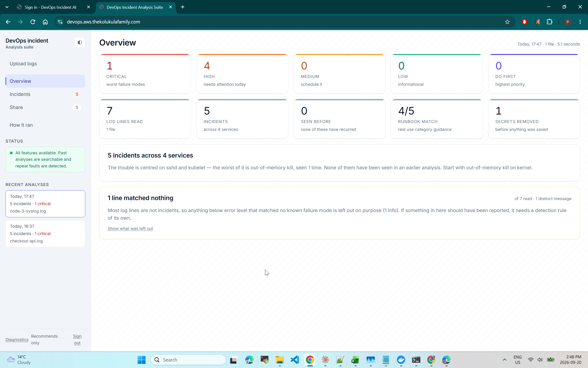This screenshot has height=368, width=588.
Task: Open the Chrome extensions puzzle icon
Action: click(x=549, y=22)
